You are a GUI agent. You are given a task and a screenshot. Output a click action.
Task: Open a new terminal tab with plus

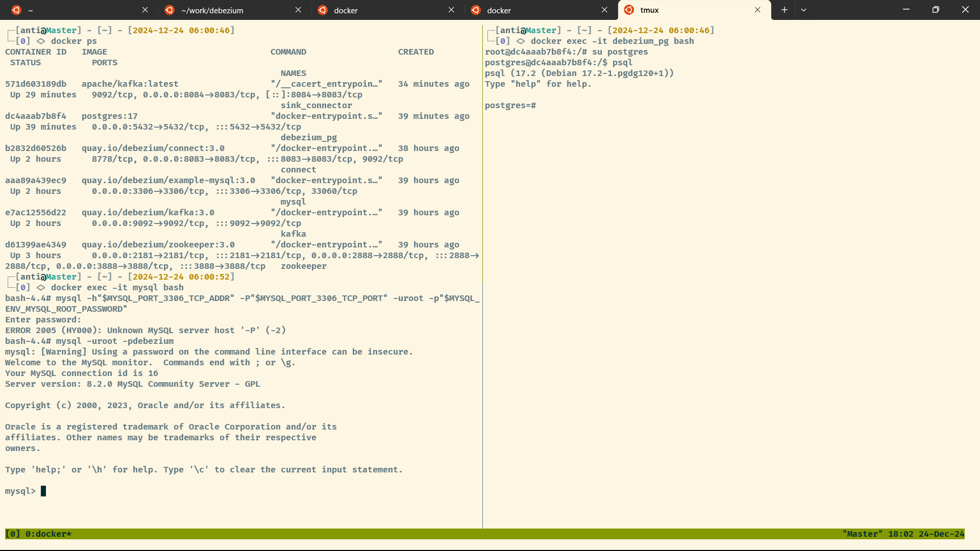tap(785, 10)
